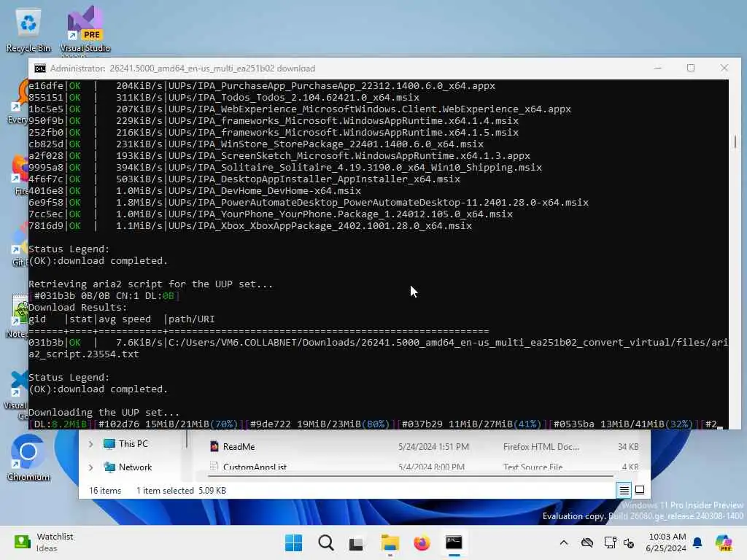The image size is (747, 560).
Task: Open File Explorer from the taskbar
Action: (x=390, y=542)
